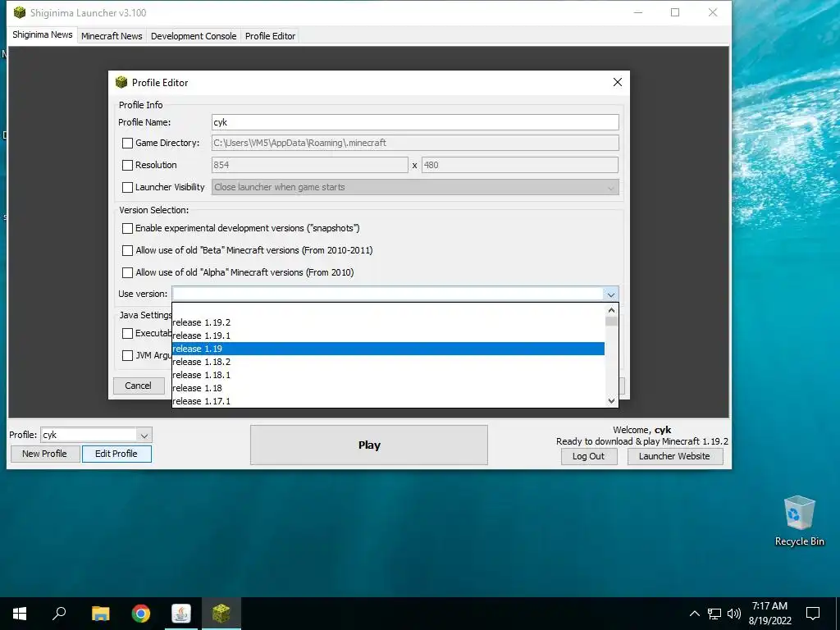Click version list scrollbar down arrow
This screenshot has height=630, width=840.
click(611, 400)
